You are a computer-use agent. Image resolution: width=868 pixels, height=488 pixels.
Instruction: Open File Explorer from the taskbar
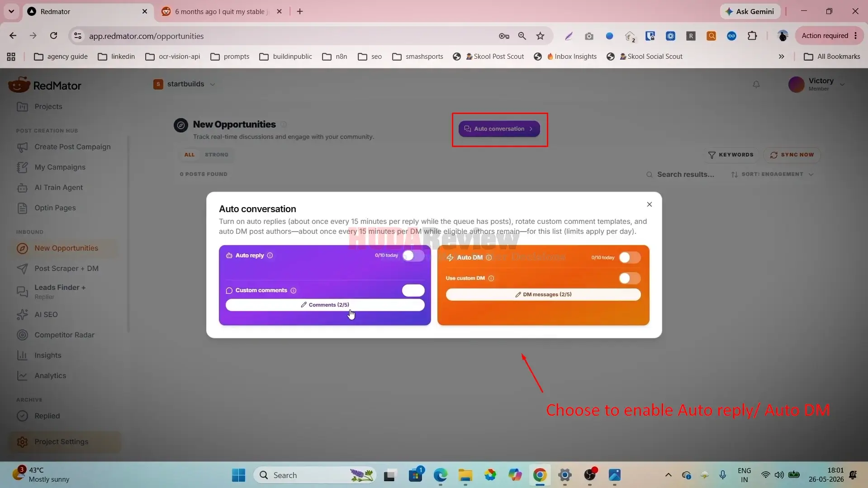click(465, 475)
